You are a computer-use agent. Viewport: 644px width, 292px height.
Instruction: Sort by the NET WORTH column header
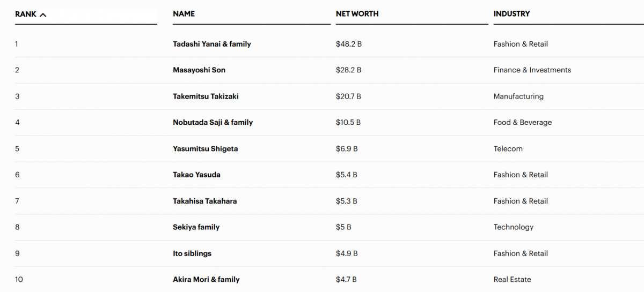coord(357,14)
